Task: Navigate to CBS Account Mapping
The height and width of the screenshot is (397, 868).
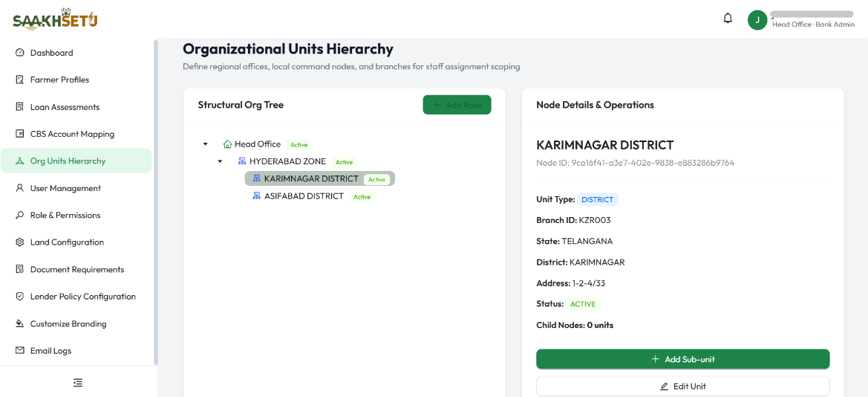Action: click(76, 134)
